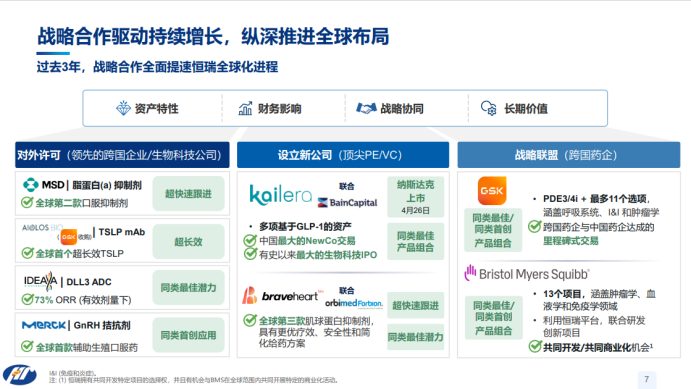Click the green checkmark beside 全球首款辅助生殖口服药

click(x=27, y=347)
